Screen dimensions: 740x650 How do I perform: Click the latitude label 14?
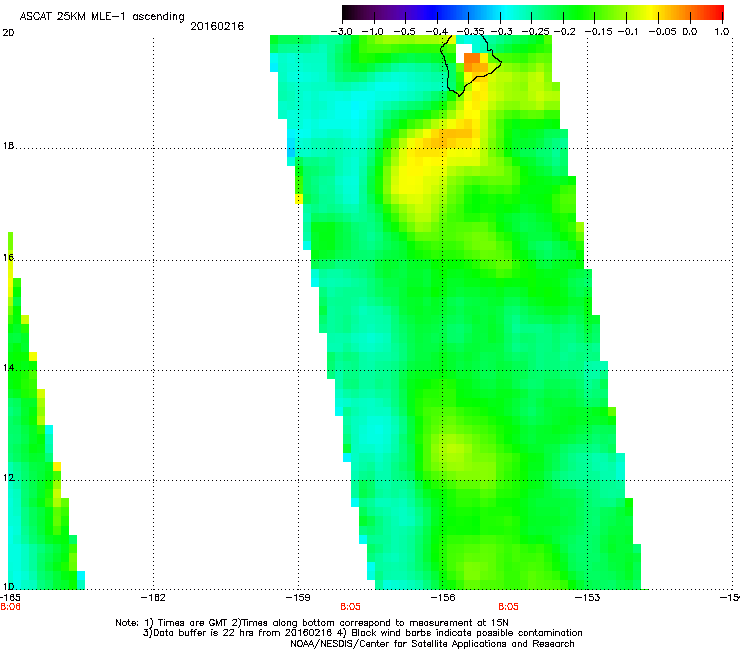click(8, 368)
